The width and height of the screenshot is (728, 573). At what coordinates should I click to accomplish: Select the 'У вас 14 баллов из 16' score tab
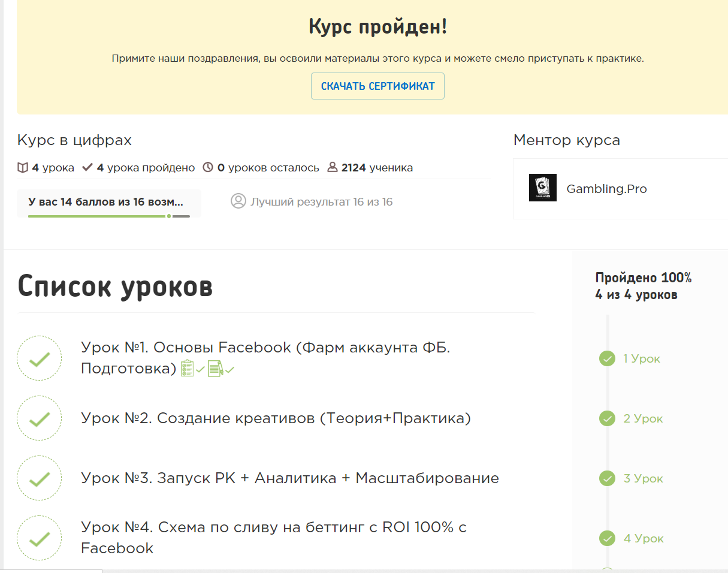pyautogui.click(x=109, y=203)
